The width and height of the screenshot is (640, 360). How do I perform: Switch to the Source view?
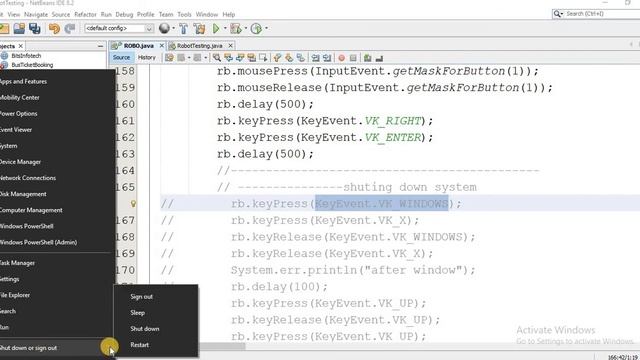coord(121,58)
